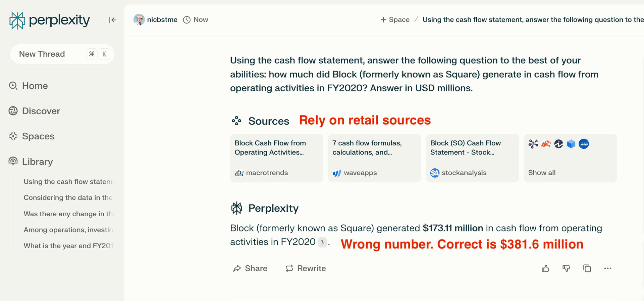Click the thumbs down icon

click(x=566, y=268)
